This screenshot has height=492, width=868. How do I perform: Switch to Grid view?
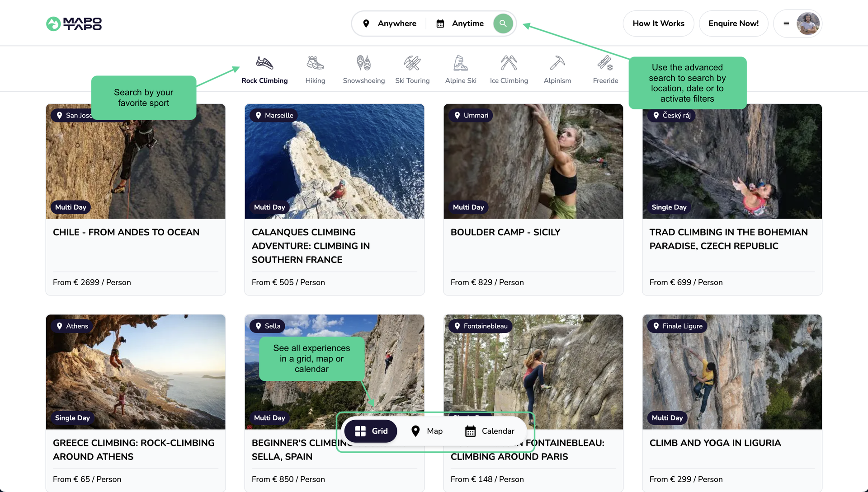371,431
